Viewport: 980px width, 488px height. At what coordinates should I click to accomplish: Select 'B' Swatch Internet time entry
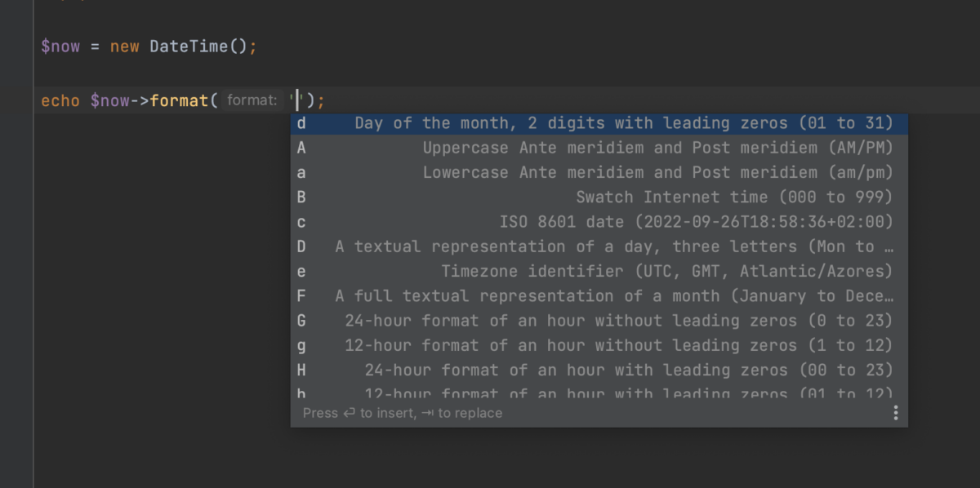coord(599,197)
